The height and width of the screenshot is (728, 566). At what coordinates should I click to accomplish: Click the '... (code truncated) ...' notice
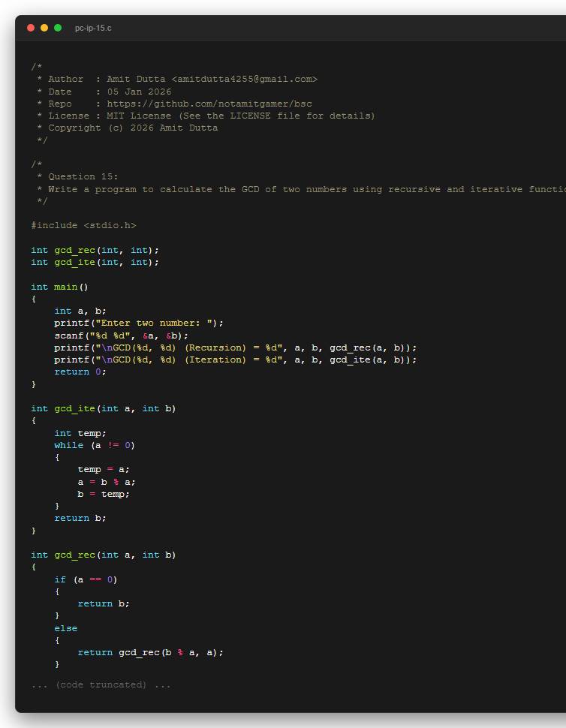101,684
